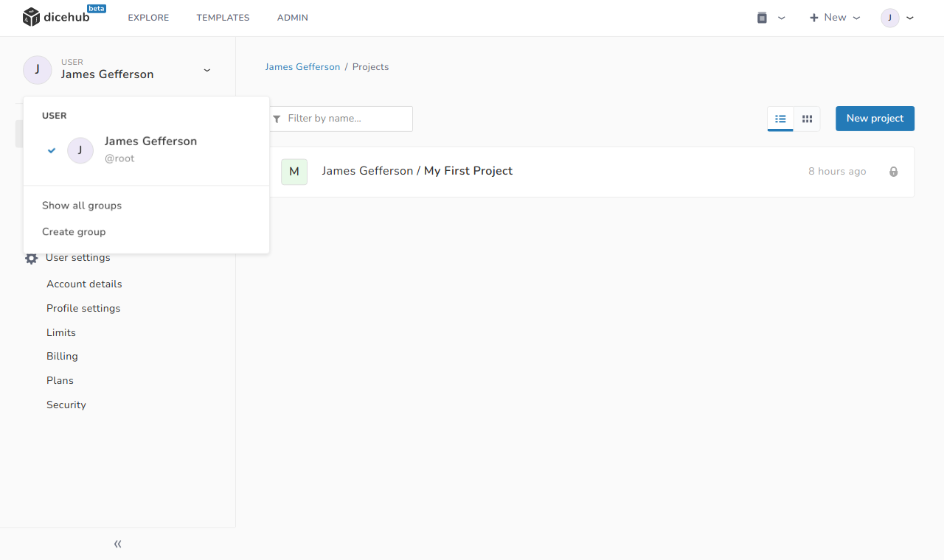Choose Show all groups
944x560 pixels.
click(82, 206)
